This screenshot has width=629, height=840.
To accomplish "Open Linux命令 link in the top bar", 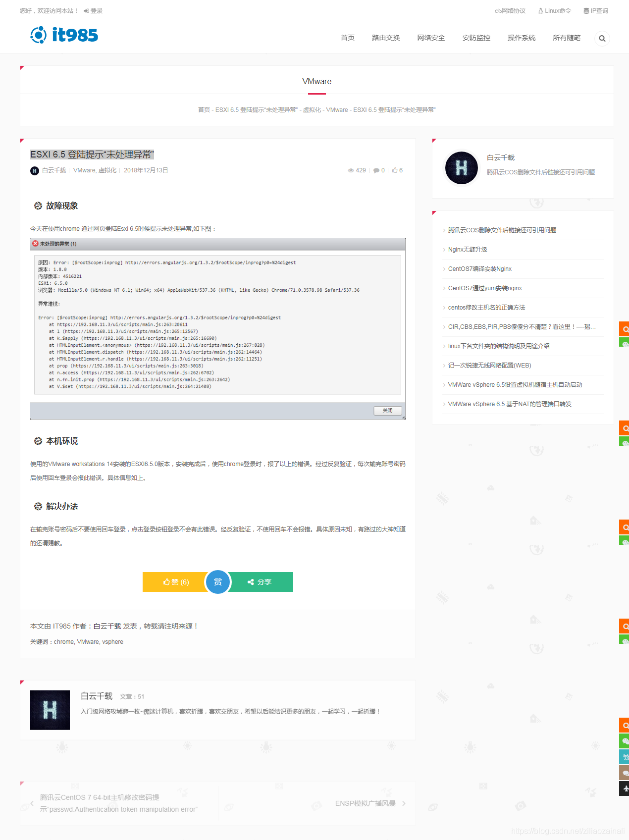I will (555, 11).
